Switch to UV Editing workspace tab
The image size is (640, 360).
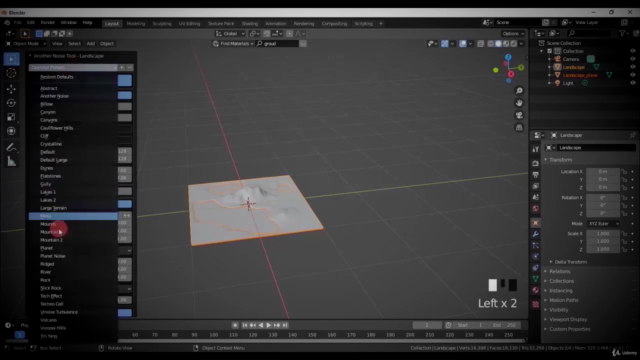click(x=189, y=24)
